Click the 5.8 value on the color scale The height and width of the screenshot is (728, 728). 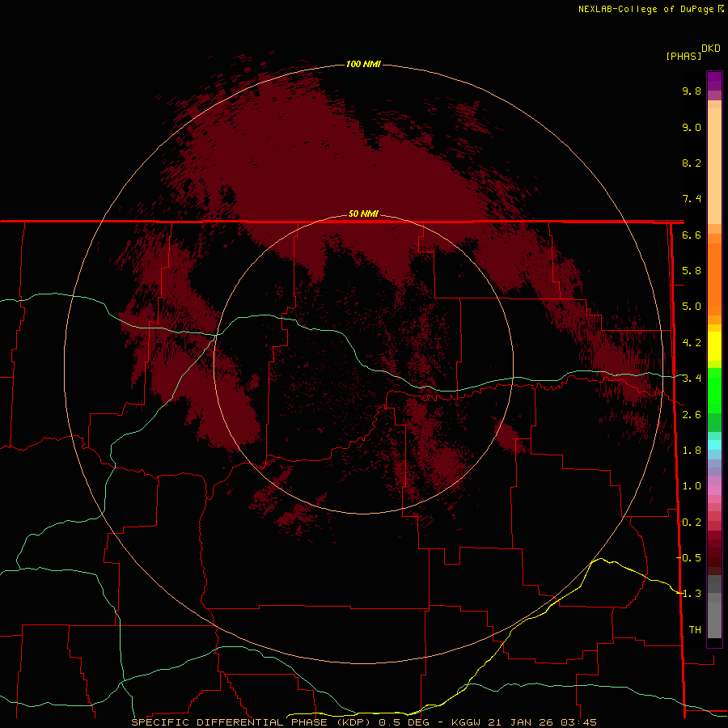pos(692,271)
